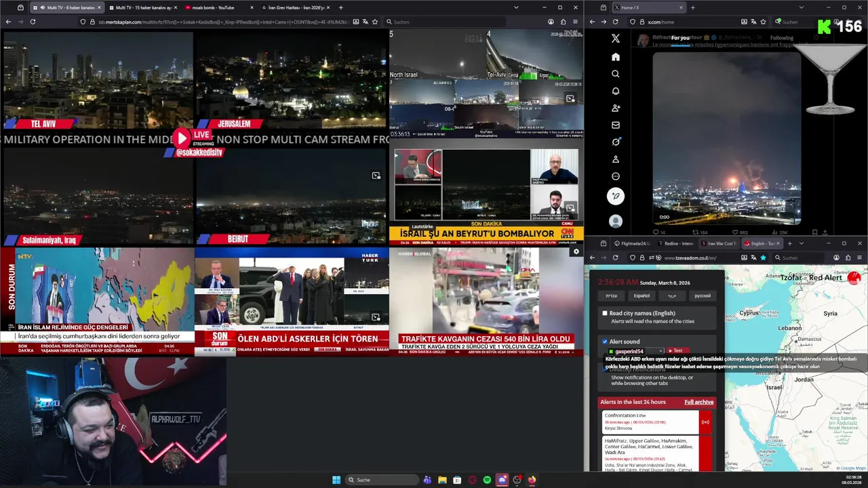Click the reply icon under the tweet
Screen dimensions: 868x488
pyautogui.click(x=655, y=232)
